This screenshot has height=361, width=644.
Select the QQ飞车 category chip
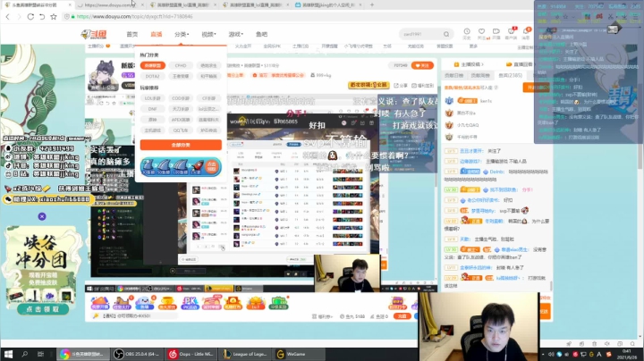[181, 130]
